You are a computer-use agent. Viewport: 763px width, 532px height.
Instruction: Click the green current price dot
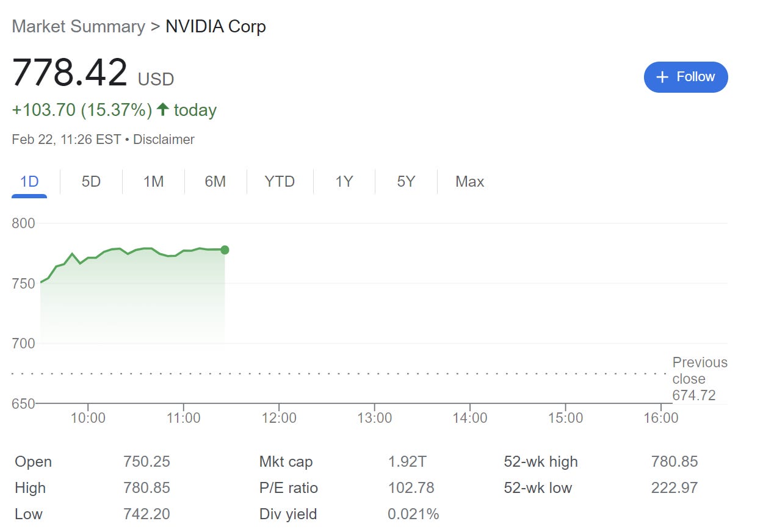point(225,250)
